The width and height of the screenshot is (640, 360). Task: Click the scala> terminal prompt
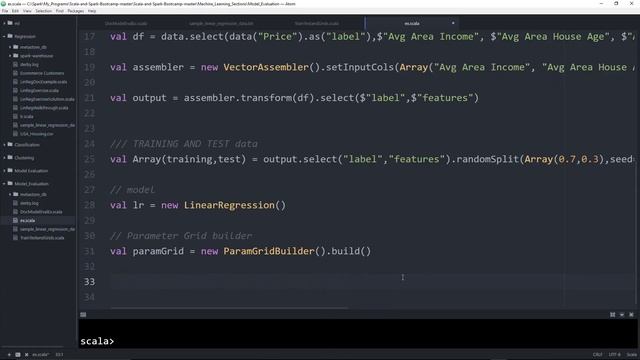tap(97, 341)
